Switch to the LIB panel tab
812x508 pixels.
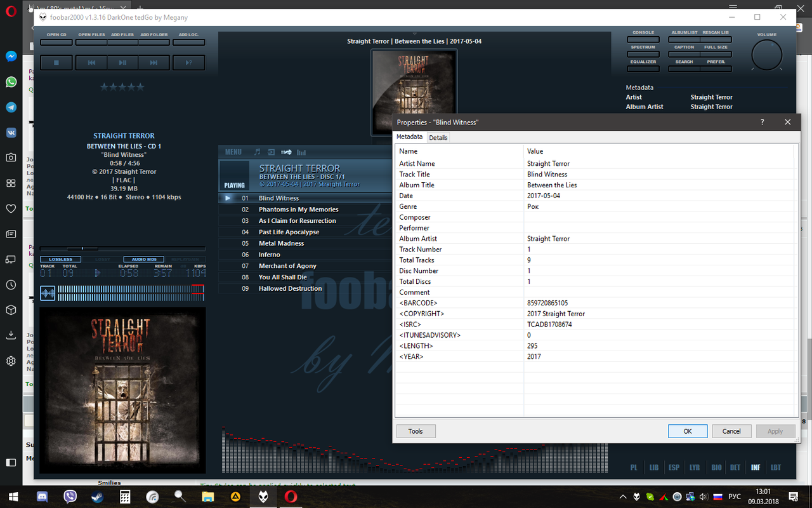coord(654,467)
